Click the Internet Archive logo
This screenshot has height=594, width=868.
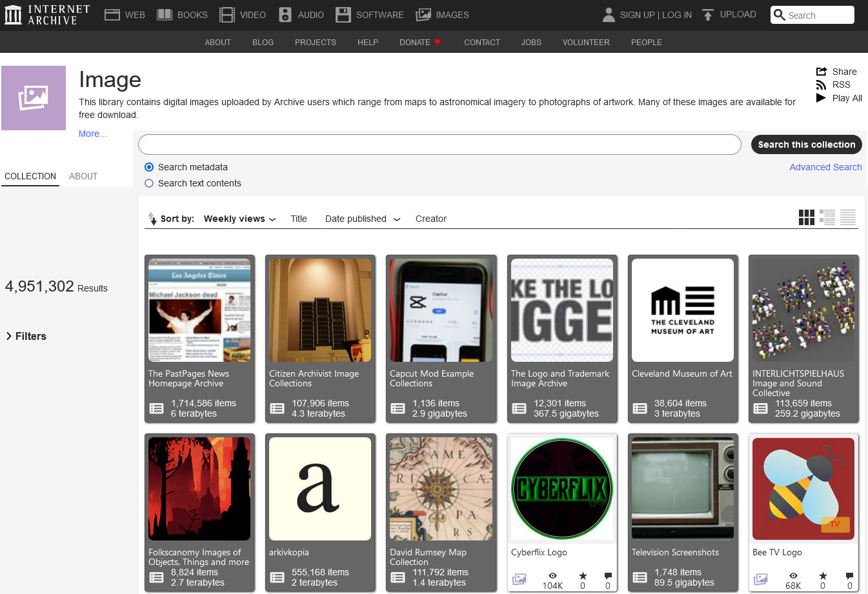(47, 15)
